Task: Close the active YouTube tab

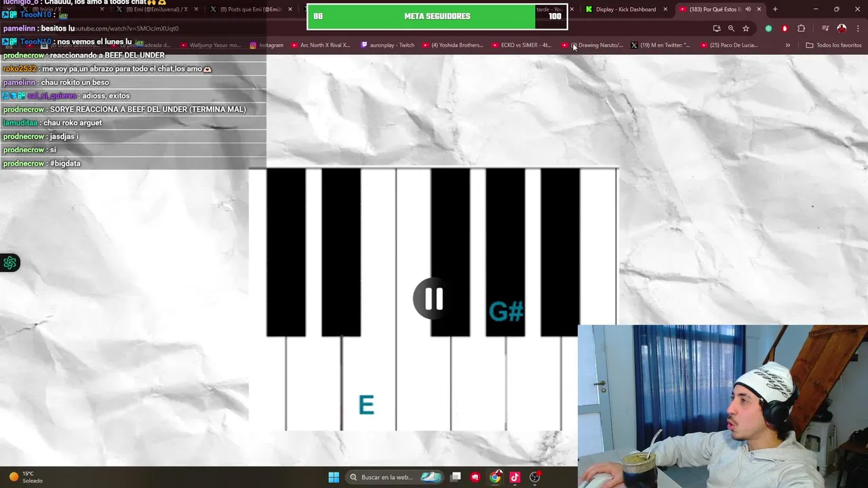Action: coord(759,9)
